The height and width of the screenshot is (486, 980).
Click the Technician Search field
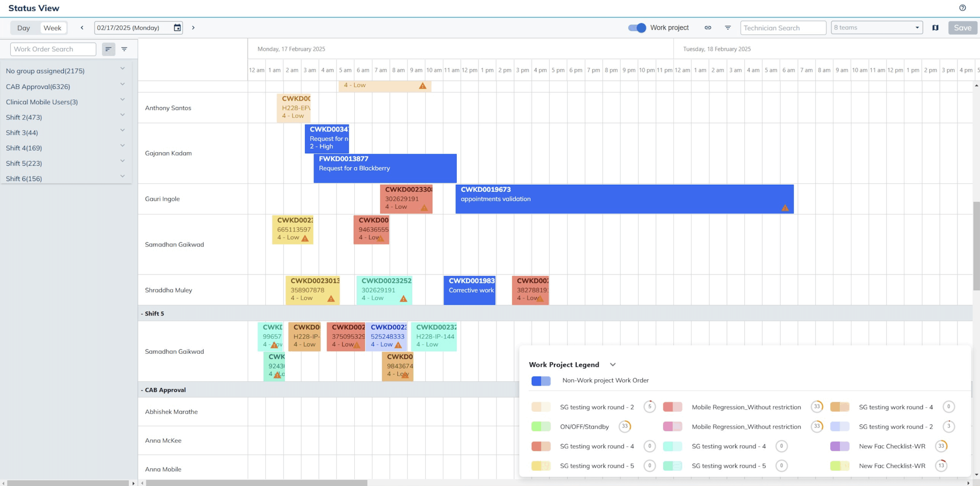pos(783,28)
